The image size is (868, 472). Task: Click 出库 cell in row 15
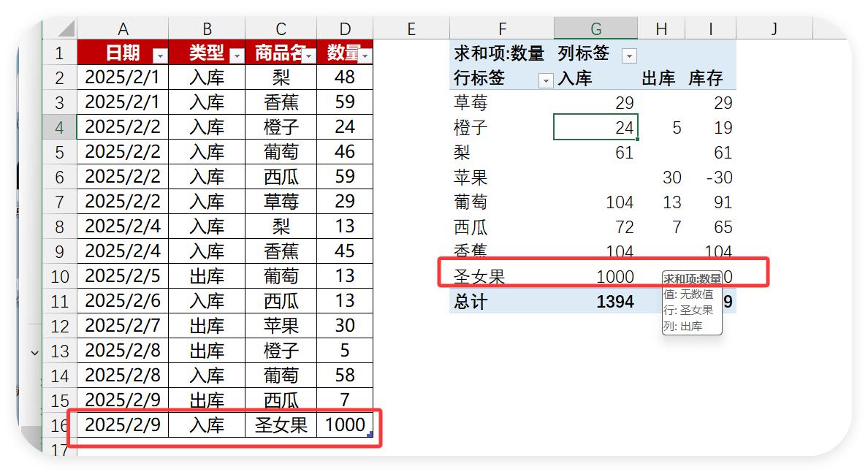[207, 400]
